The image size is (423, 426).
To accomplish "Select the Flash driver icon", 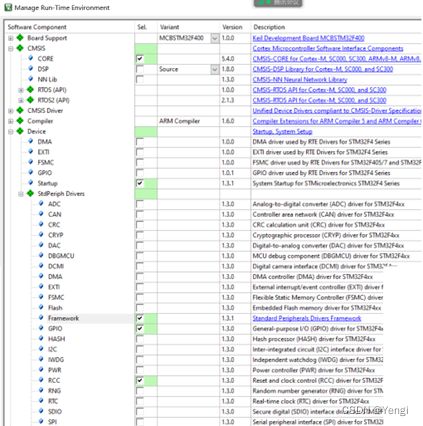I will click(41, 307).
